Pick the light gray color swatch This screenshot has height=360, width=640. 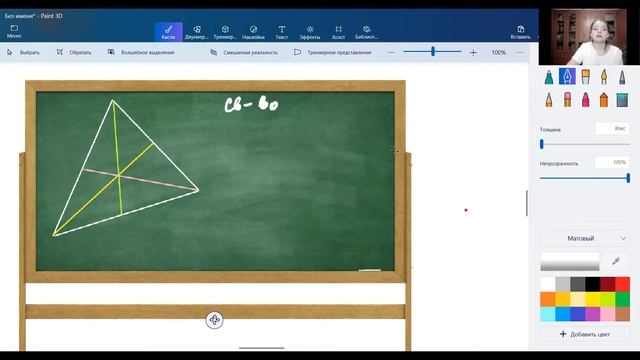[562, 284]
